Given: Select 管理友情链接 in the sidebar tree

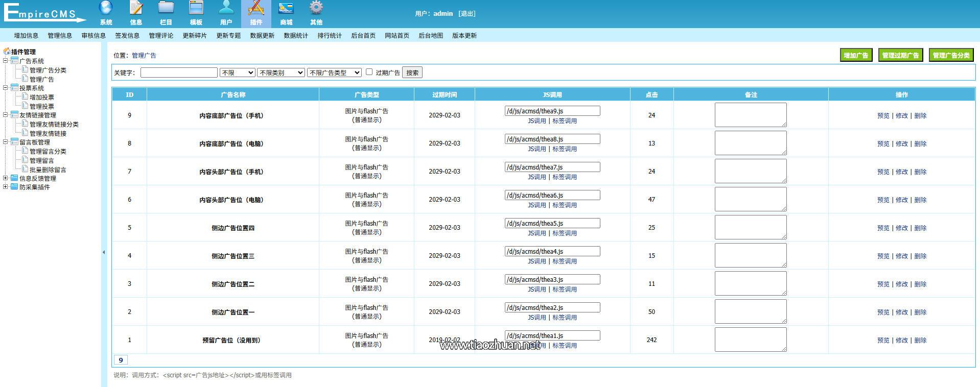Looking at the screenshot, I should [x=48, y=134].
